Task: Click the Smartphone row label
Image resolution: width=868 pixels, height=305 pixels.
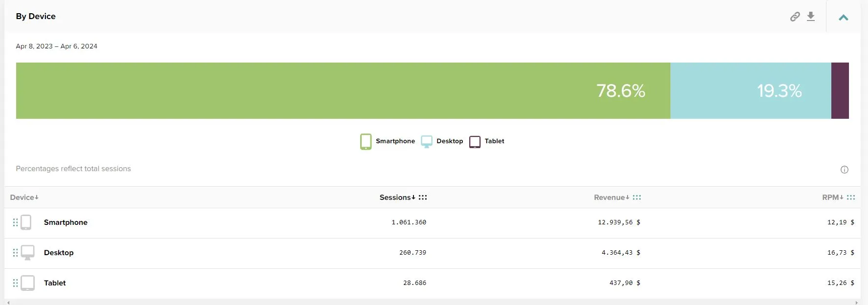Action: coord(65,222)
